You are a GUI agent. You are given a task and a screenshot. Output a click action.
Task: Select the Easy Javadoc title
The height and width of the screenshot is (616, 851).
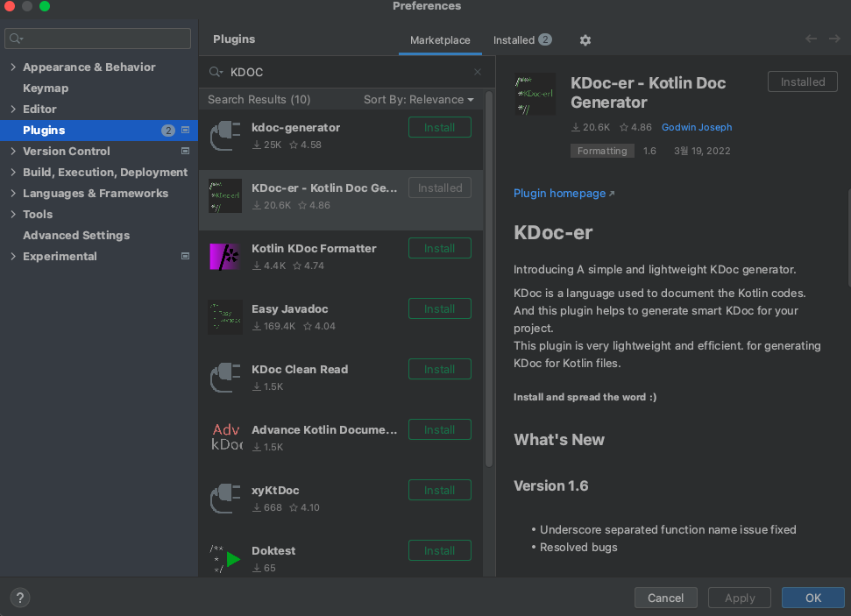point(290,308)
